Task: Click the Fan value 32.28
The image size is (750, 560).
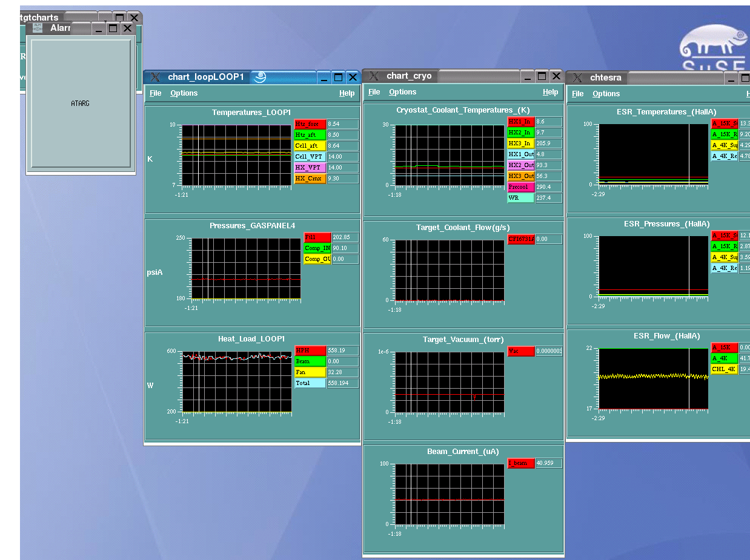Action: point(343,372)
